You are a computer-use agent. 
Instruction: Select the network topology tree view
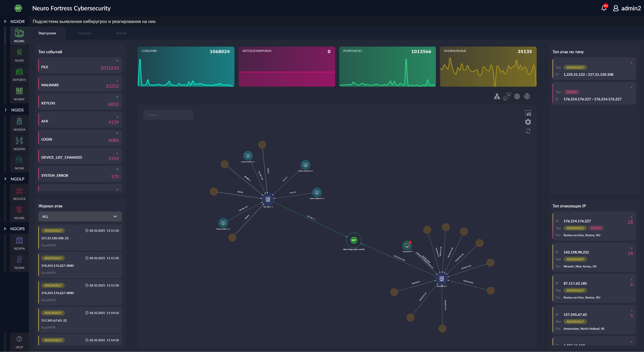(x=497, y=96)
